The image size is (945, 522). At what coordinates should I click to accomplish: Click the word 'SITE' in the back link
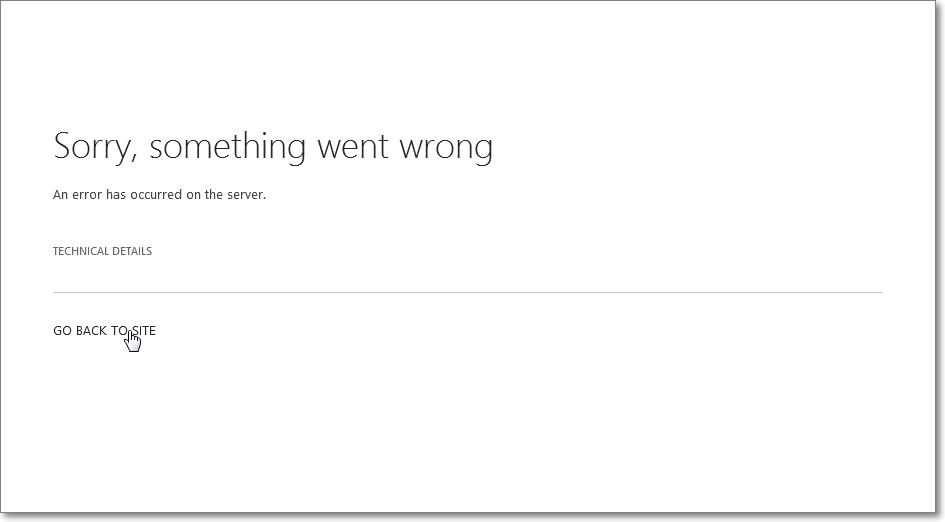click(x=144, y=330)
